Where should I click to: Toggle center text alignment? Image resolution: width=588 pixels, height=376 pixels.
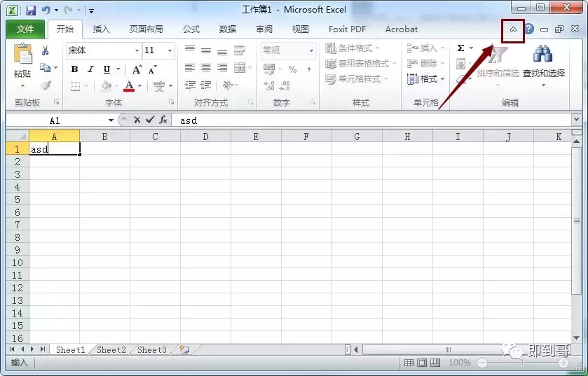tap(206, 67)
